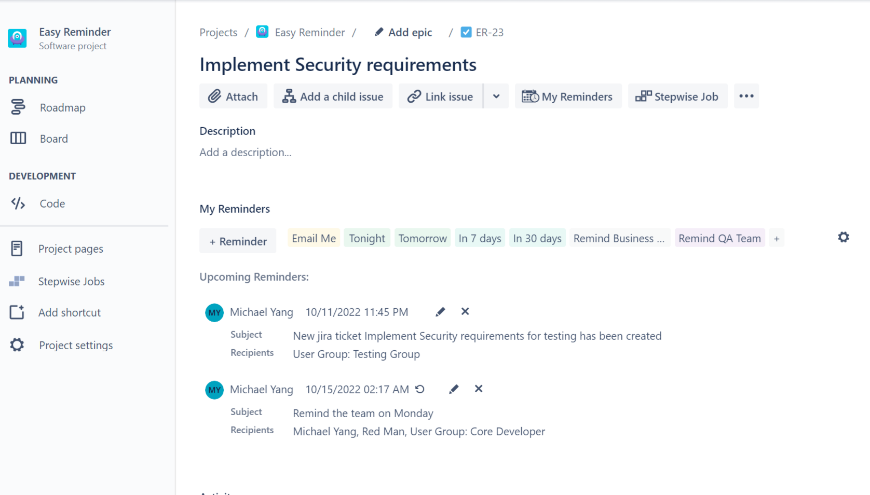This screenshot has width=870, height=495.
Task: Open the Projects breadcrumb link
Action: [218, 33]
